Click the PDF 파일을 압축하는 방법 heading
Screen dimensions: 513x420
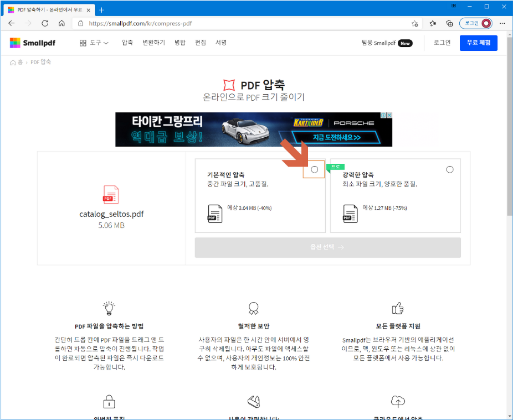[109, 326]
